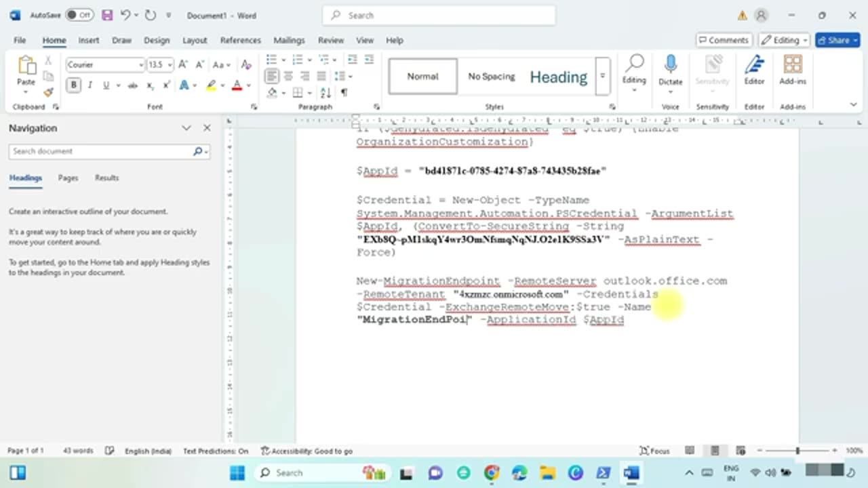Click the Editing magnifier icon in ribbon

634,64
